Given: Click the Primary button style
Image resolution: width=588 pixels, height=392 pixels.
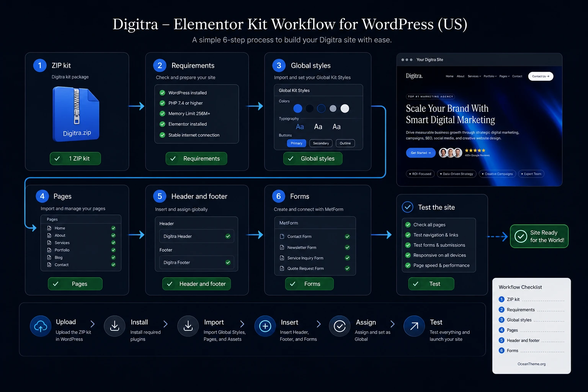Looking at the screenshot, I should [296, 143].
